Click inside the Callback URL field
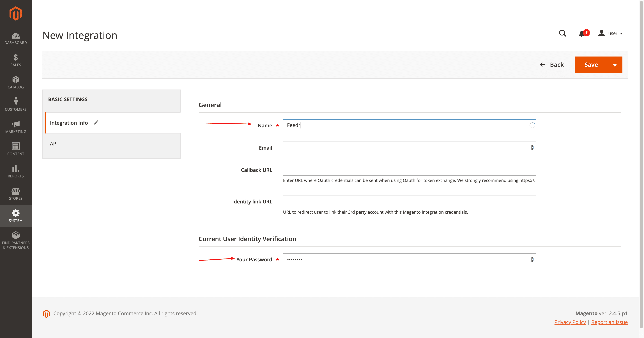 pos(409,170)
